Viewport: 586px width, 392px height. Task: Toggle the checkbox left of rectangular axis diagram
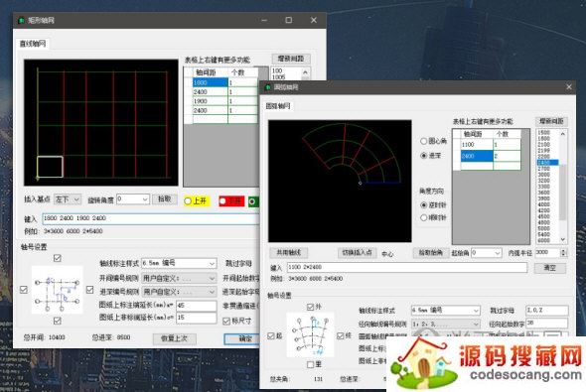point(24,290)
